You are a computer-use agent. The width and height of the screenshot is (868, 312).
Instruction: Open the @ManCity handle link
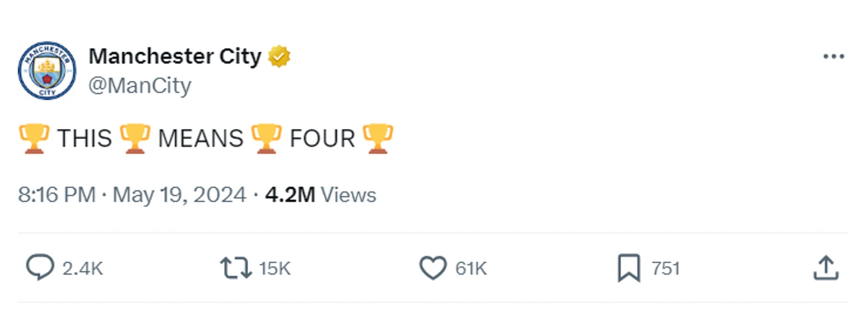pyautogui.click(x=140, y=86)
